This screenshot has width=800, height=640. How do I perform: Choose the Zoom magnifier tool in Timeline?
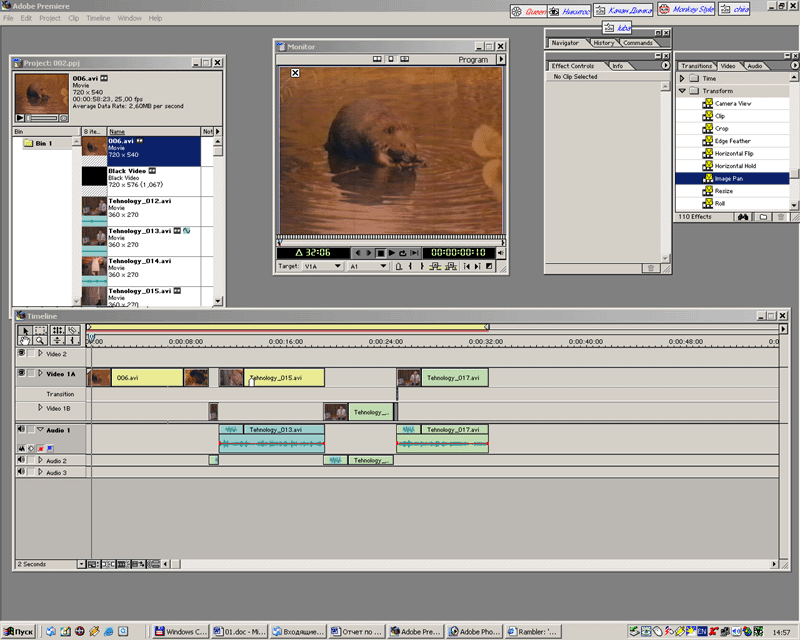pyautogui.click(x=40, y=341)
